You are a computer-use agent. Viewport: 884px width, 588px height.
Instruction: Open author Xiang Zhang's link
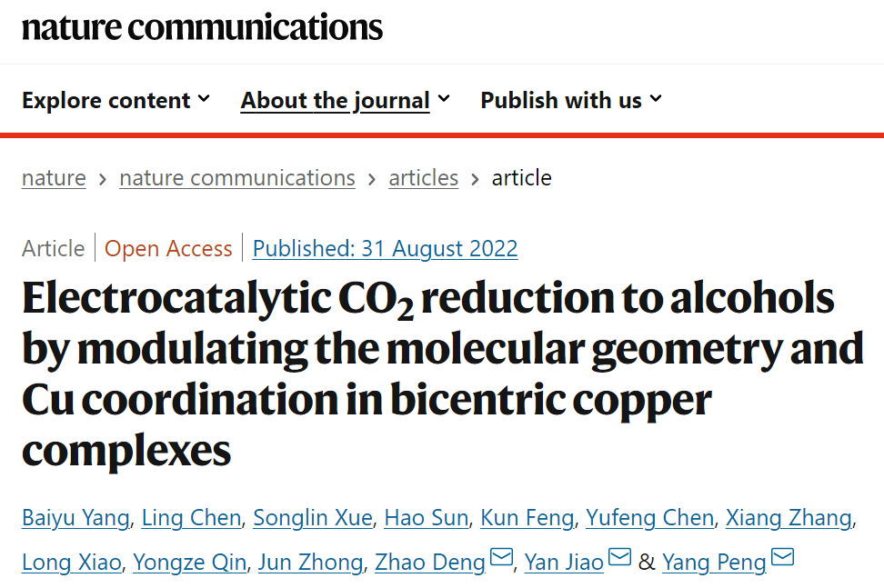click(x=789, y=518)
